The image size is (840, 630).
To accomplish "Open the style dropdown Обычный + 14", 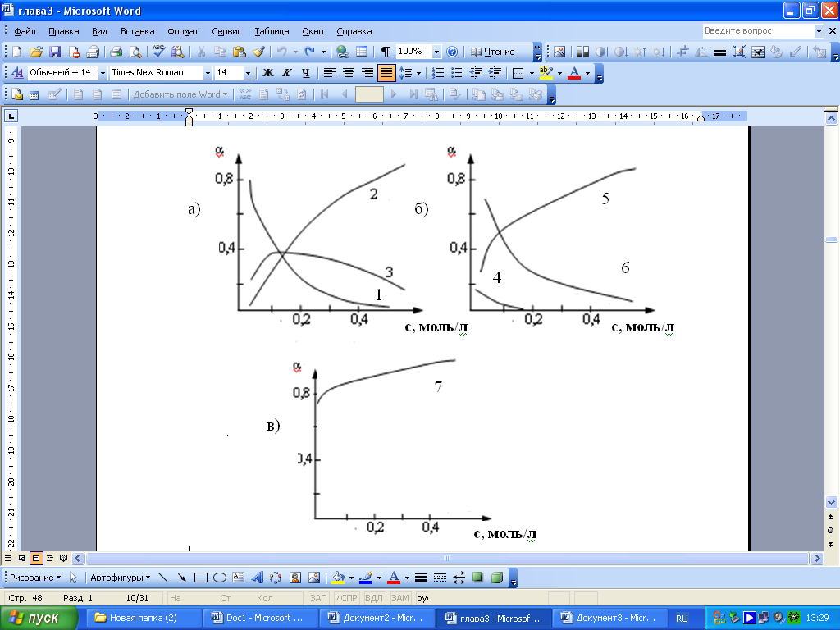I will [103, 73].
